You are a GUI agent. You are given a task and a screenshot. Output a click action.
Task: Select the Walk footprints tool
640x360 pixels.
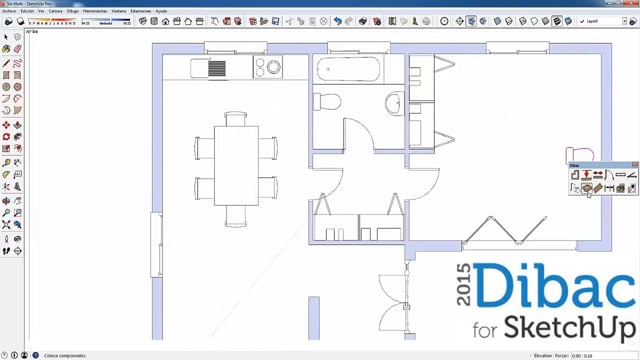coord(6,251)
